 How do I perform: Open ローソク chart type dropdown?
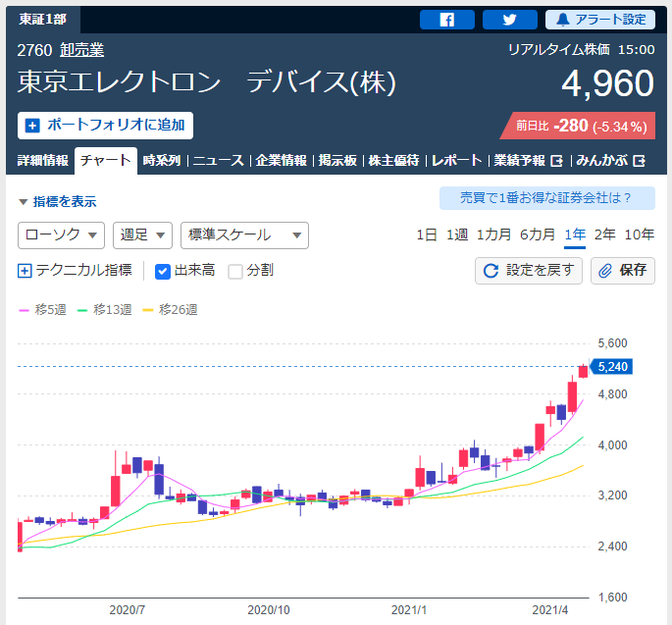tap(61, 235)
